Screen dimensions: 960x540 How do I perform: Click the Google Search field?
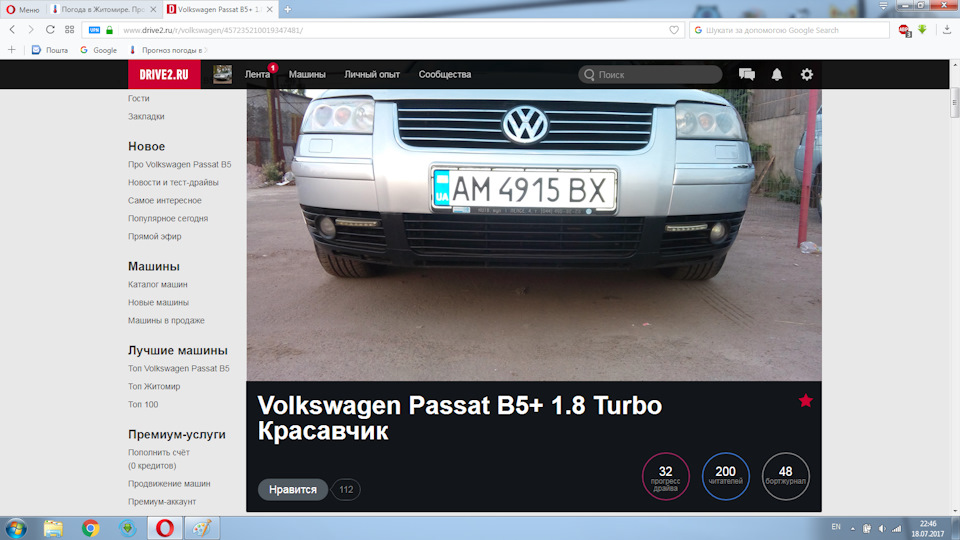click(x=789, y=30)
